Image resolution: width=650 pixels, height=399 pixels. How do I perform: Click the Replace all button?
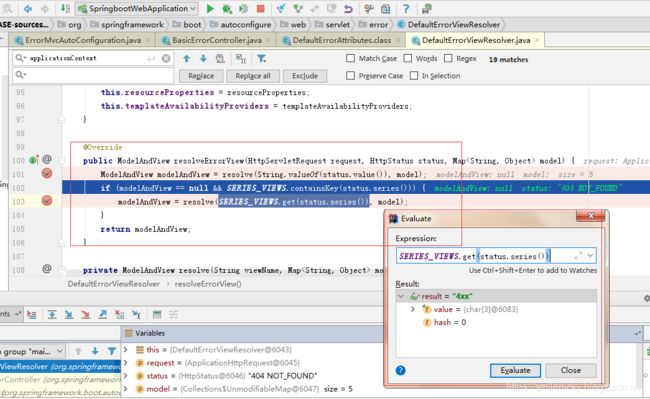coord(253,76)
